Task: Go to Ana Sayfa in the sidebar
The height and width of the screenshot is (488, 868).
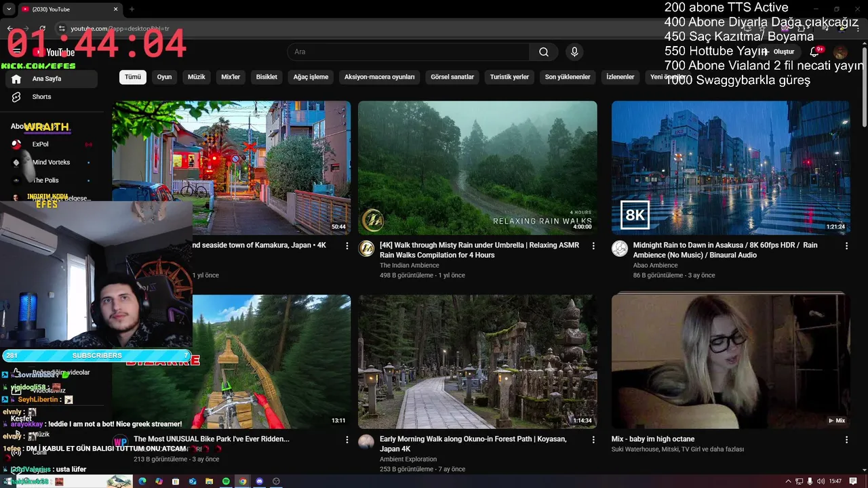Action: click(52, 79)
